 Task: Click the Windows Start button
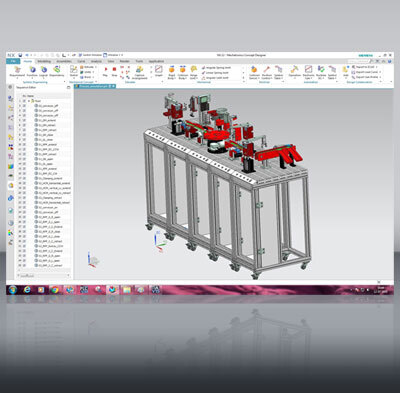[13, 290]
